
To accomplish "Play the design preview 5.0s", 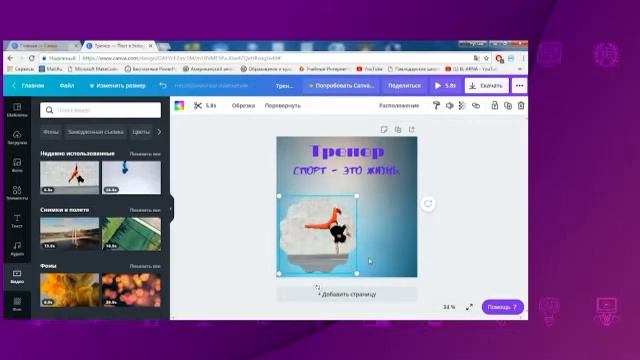I will click(445, 86).
